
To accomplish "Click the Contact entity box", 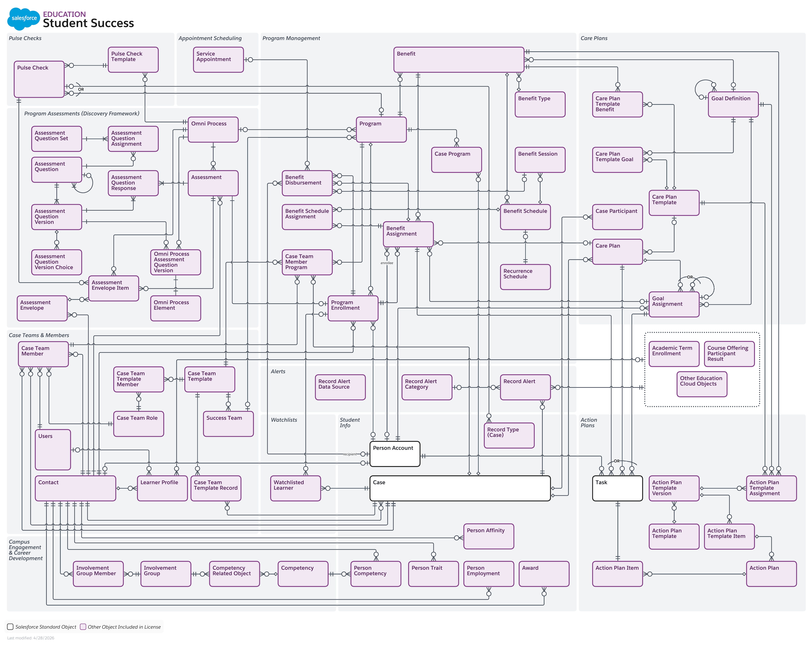I will pos(76,488).
